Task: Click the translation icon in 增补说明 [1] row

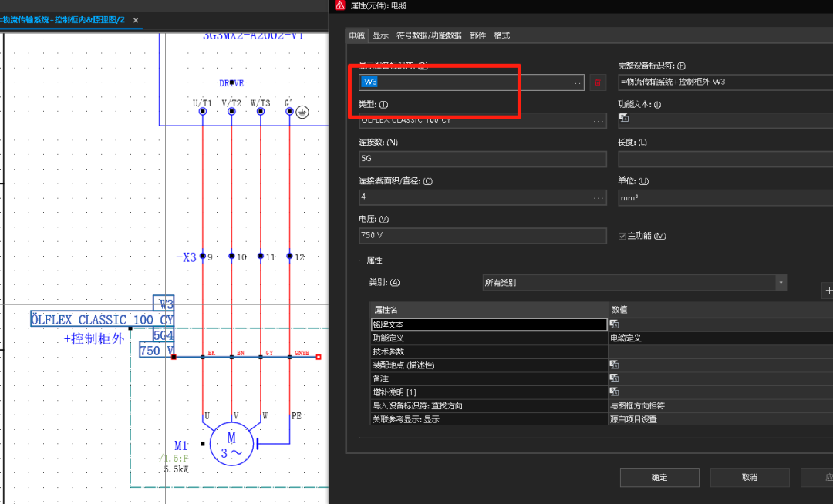Action: (x=614, y=391)
